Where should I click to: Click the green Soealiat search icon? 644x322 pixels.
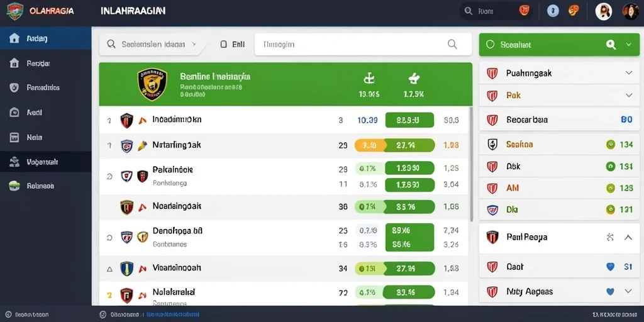611,45
